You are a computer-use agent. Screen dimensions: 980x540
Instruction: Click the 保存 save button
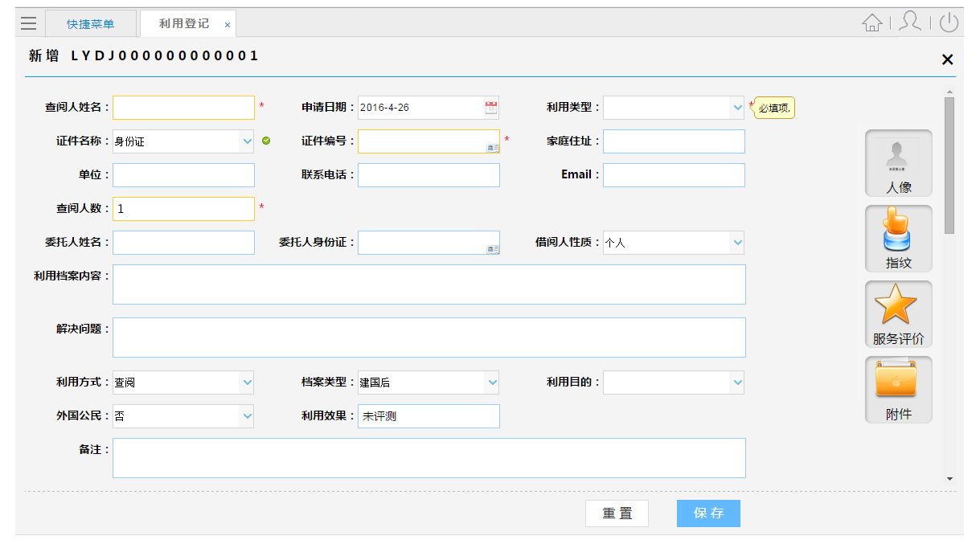[708, 513]
